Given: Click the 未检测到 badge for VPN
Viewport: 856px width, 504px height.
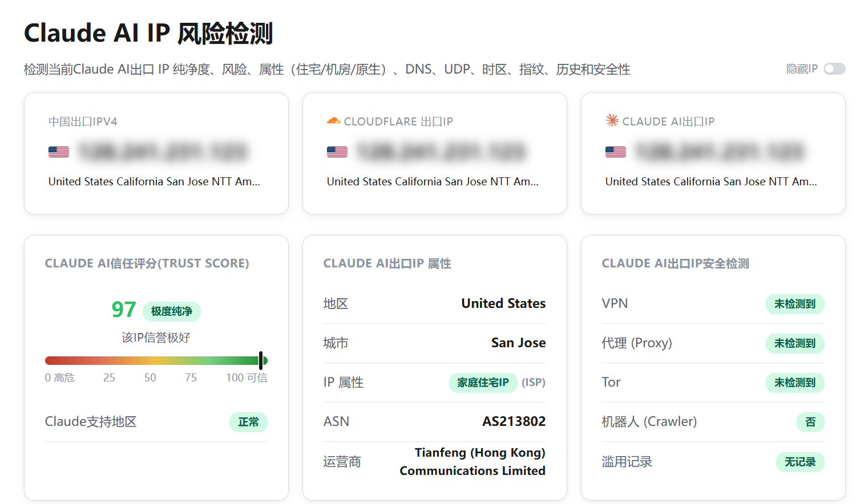Looking at the screenshot, I should coord(795,304).
